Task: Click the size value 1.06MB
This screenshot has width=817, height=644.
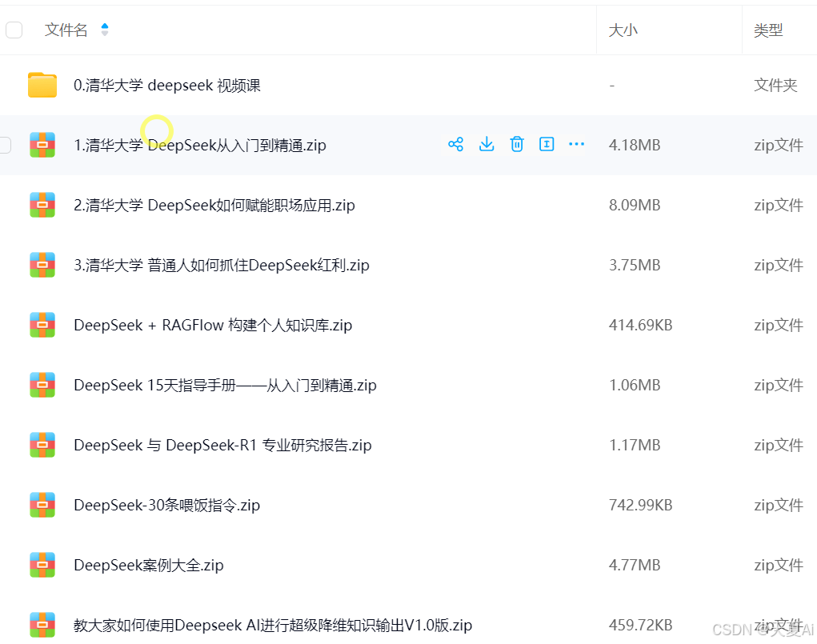Action: [x=635, y=385]
